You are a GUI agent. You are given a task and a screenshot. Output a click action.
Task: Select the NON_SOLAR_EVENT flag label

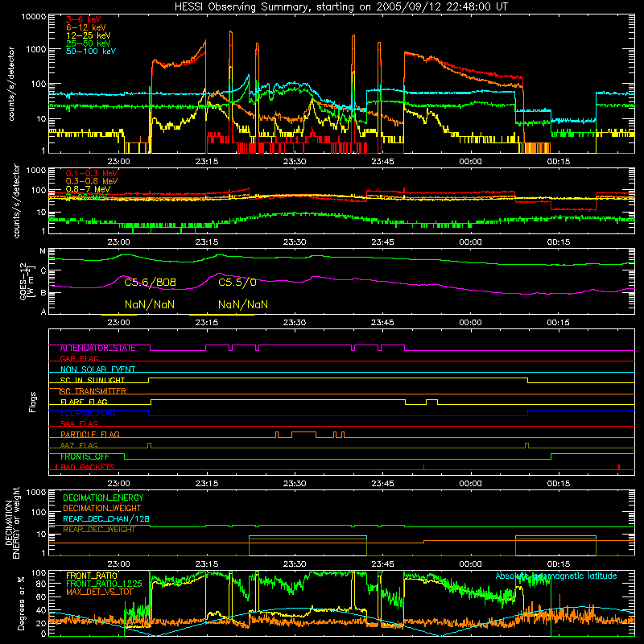(97, 369)
